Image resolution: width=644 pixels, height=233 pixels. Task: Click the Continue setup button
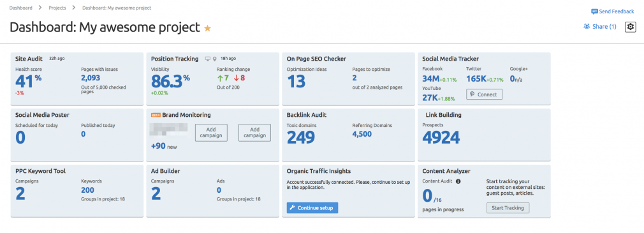pyautogui.click(x=312, y=207)
